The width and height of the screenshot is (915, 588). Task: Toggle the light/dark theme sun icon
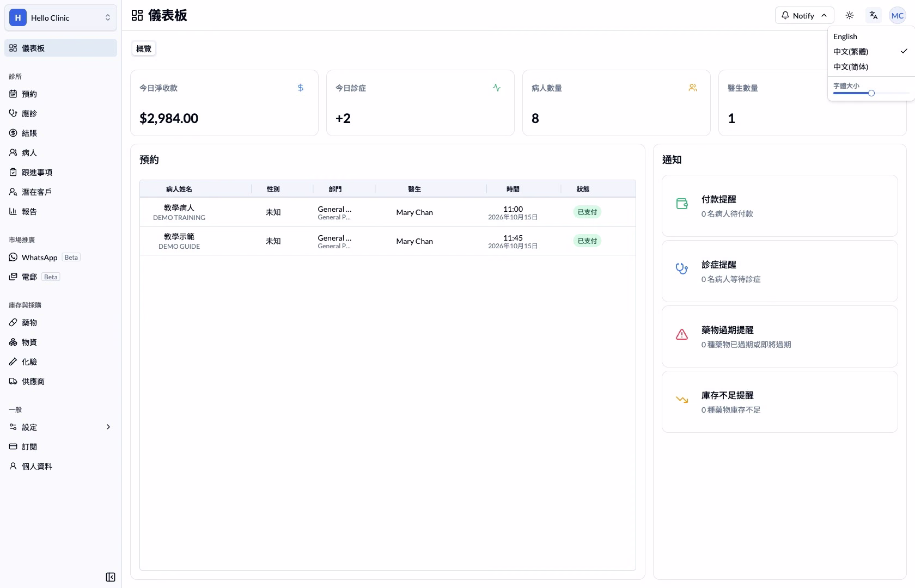coord(850,15)
